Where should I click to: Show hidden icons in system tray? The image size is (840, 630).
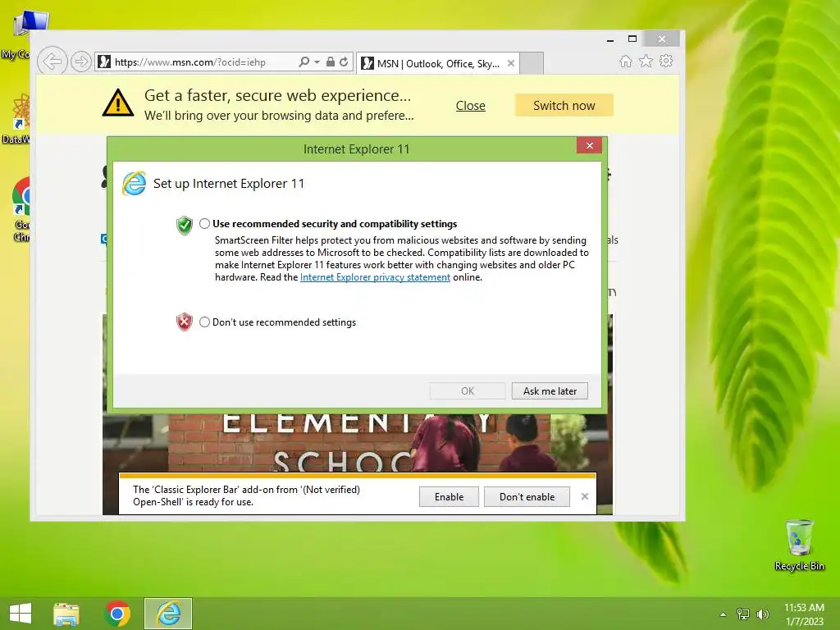724,614
